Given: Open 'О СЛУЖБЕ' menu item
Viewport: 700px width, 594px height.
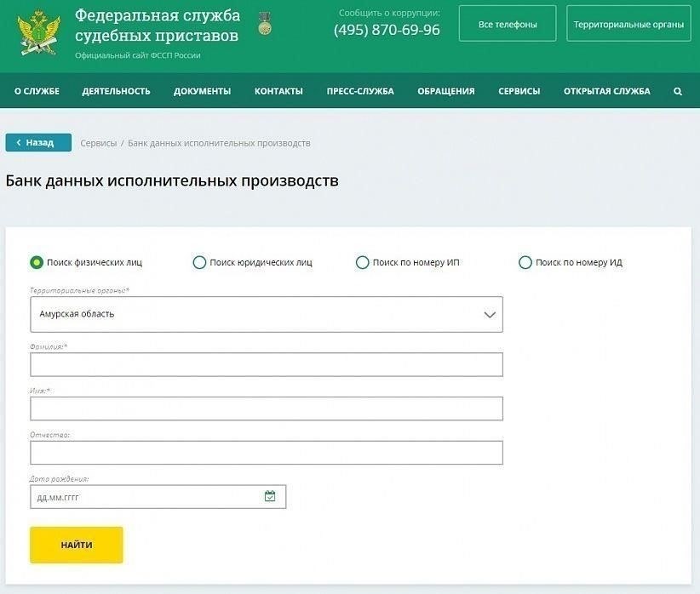Looking at the screenshot, I should point(37,92).
